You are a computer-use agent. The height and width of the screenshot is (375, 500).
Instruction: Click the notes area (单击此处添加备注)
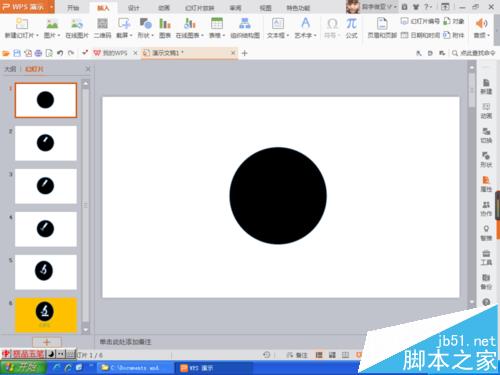point(125,342)
